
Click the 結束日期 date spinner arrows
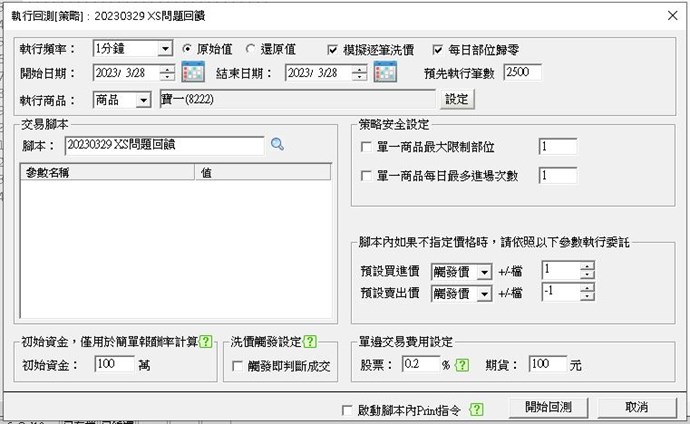point(360,73)
